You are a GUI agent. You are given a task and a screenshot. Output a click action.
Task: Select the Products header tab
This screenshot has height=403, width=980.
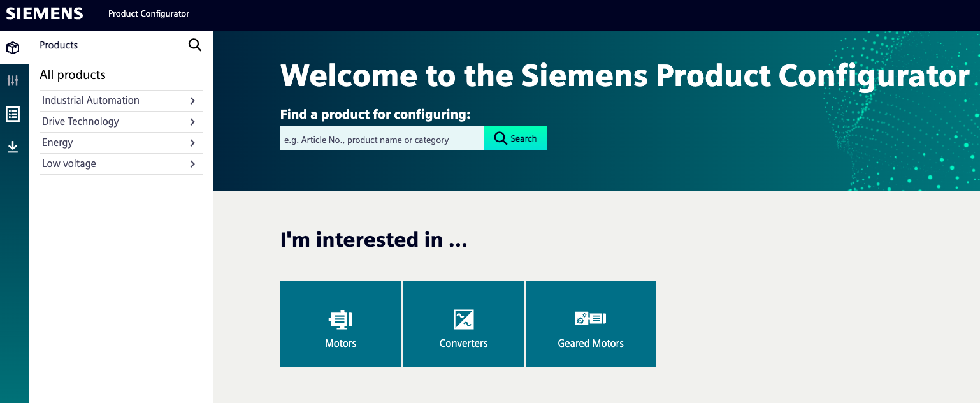tap(58, 45)
